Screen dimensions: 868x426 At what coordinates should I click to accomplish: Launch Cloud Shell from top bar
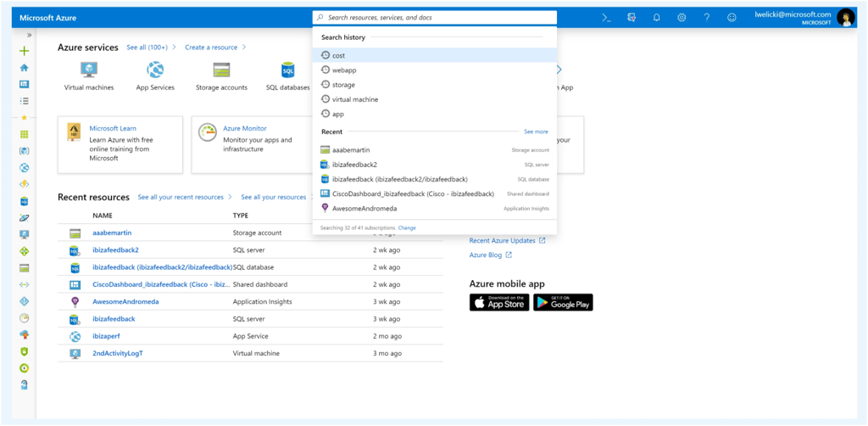[x=607, y=18]
